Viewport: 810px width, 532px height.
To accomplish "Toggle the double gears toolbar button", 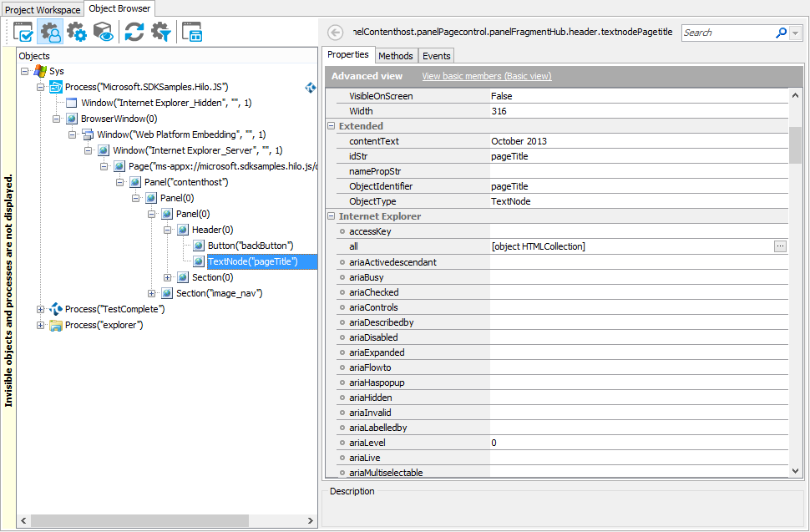I will pyautogui.click(x=77, y=33).
